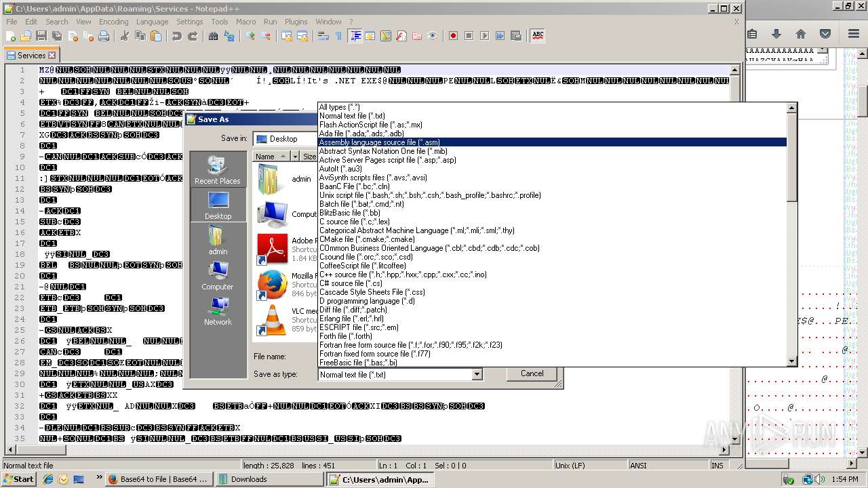Sort file list by Name column header
This screenshot has width=868, height=488.
point(271,157)
